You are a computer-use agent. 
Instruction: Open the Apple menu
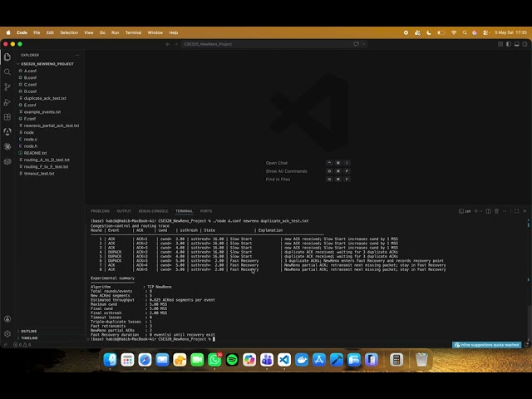point(8,32)
